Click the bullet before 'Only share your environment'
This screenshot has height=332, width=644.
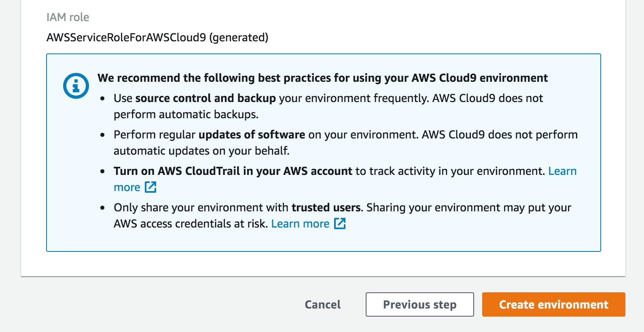pyautogui.click(x=103, y=208)
